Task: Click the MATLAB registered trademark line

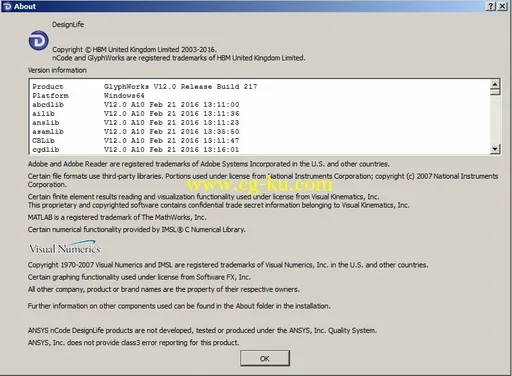Action: click(117, 217)
